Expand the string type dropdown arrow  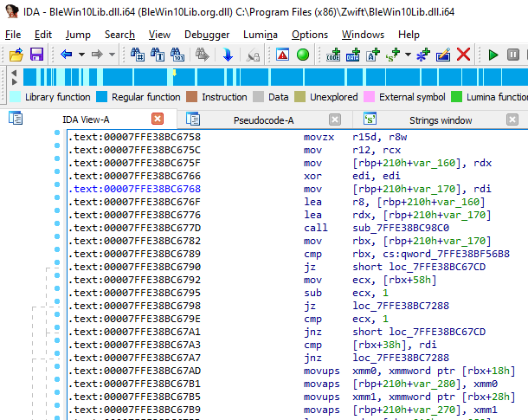click(x=408, y=55)
